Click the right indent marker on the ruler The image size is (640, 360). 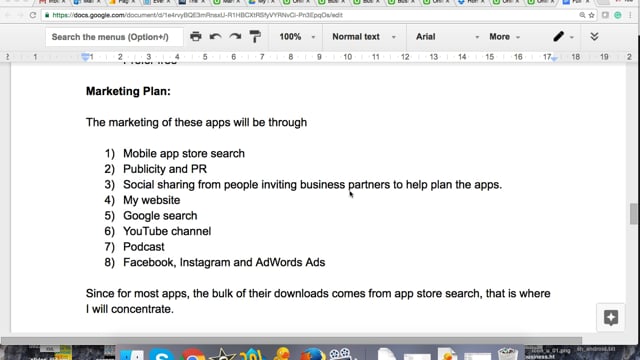554,58
